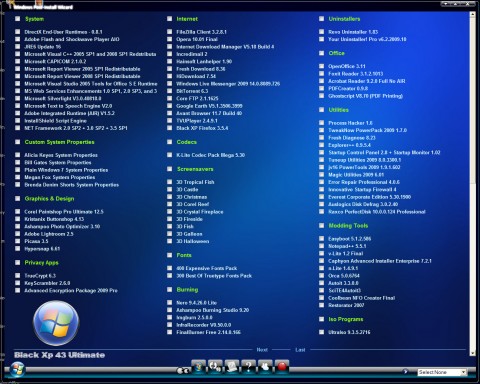
Task: Check the Fonts category checkbox
Action: click(x=170, y=255)
